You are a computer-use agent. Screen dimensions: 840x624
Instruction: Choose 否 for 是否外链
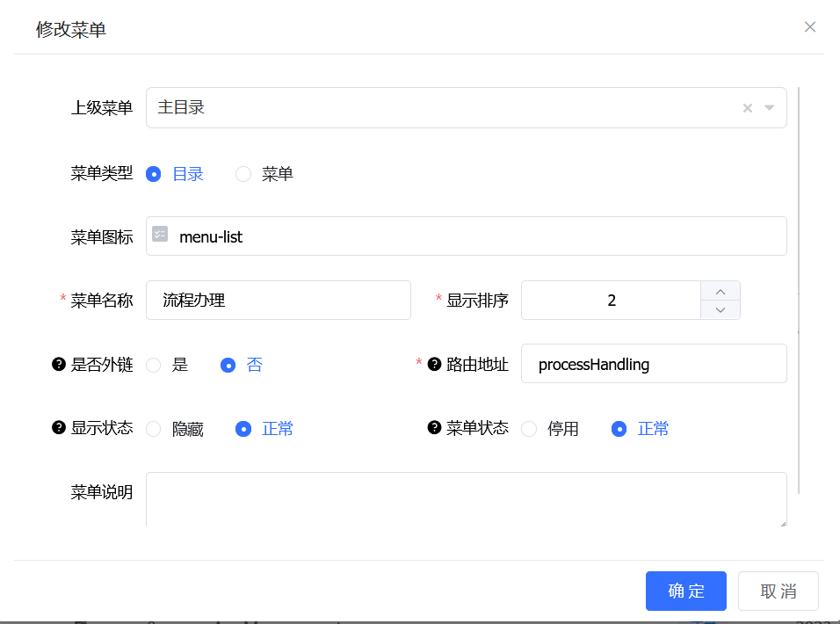click(228, 366)
